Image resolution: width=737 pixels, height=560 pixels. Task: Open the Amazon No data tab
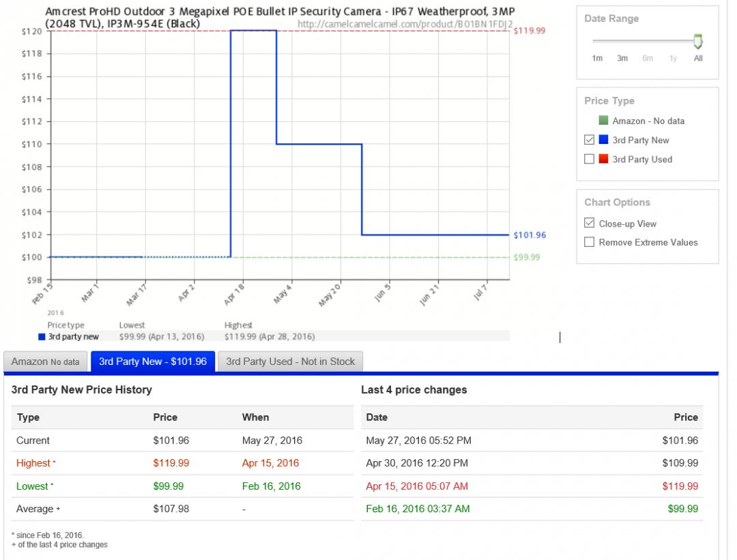pos(46,362)
